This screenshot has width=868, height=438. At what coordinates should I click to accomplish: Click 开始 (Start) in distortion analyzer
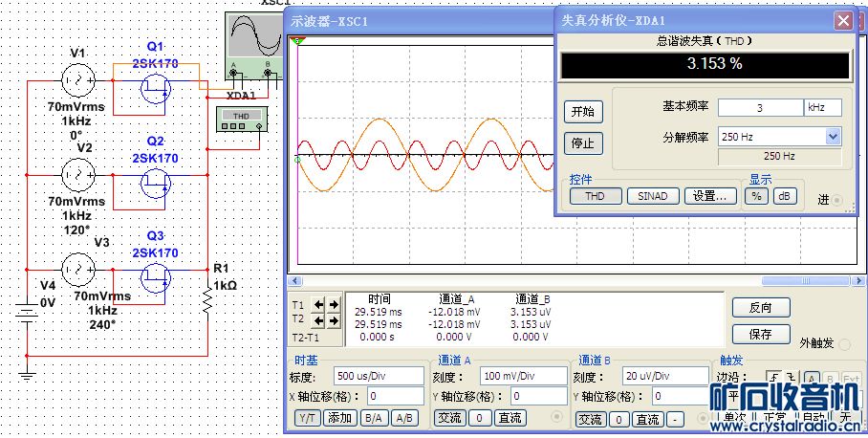pyautogui.click(x=583, y=112)
